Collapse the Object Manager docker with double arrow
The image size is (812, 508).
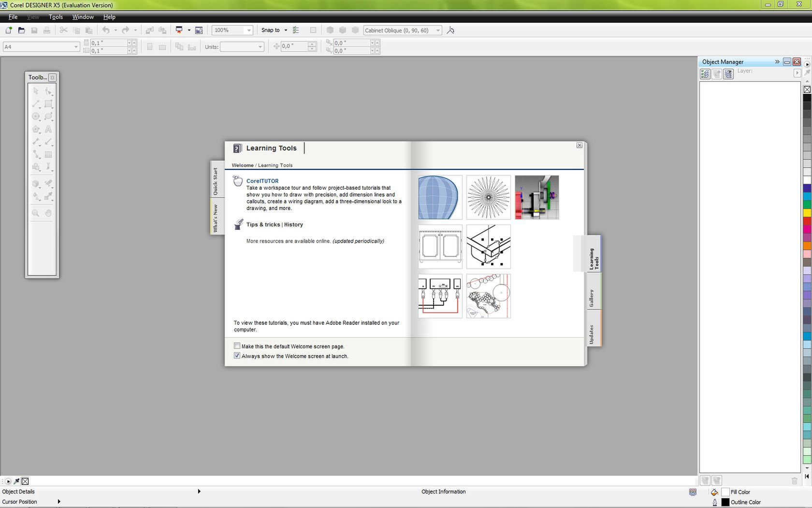tap(777, 61)
